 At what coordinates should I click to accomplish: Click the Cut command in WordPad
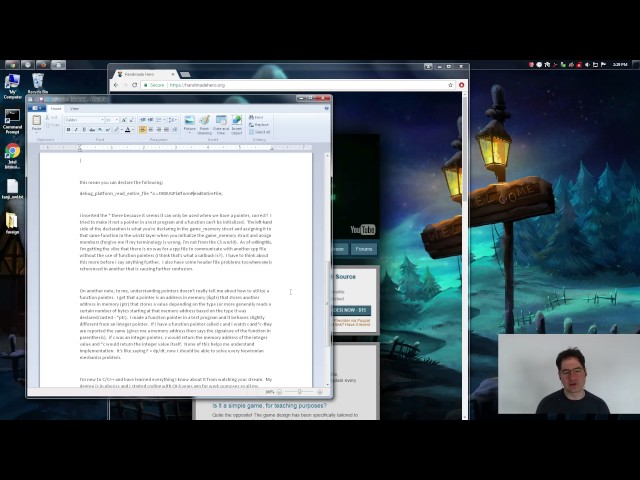(52, 118)
